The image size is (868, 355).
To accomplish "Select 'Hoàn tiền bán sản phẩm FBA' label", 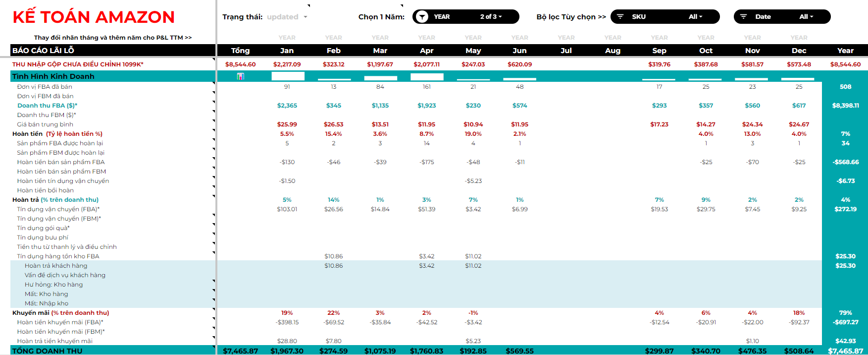I will (x=61, y=162).
